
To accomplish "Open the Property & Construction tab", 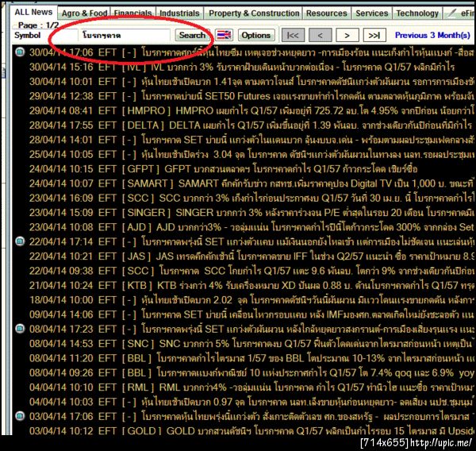I will tap(254, 13).
